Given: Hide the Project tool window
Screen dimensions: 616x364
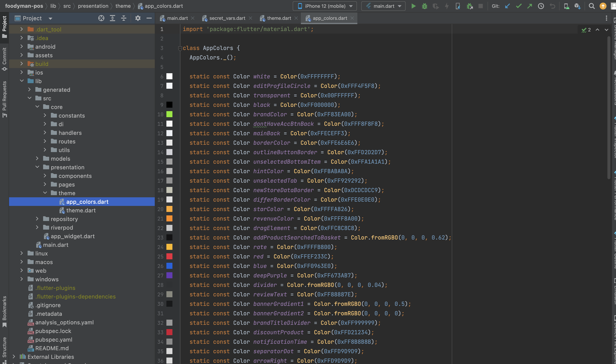Looking at the screenshot, I should [149, 18].
